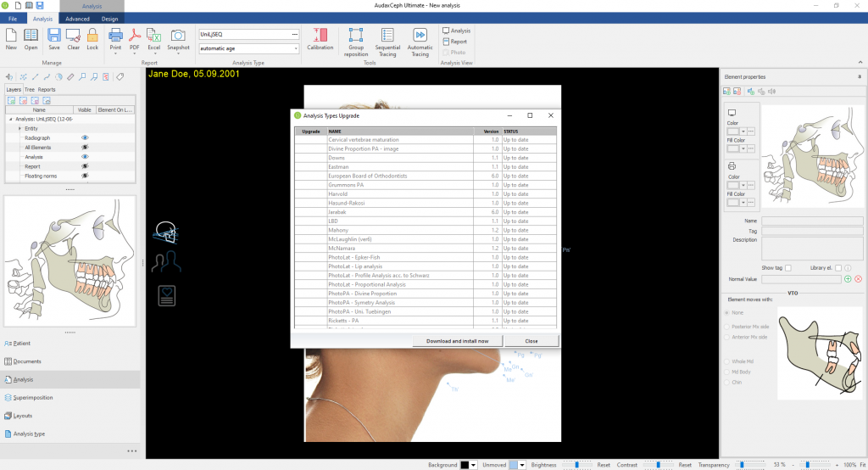Switch to the Advanced ribbon tab

tap(77, 18)
